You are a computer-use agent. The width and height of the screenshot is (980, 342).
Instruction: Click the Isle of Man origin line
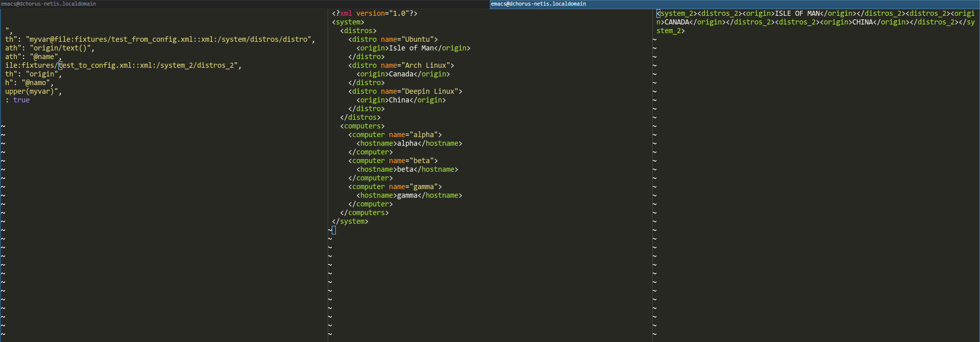[x=413, y=48]
